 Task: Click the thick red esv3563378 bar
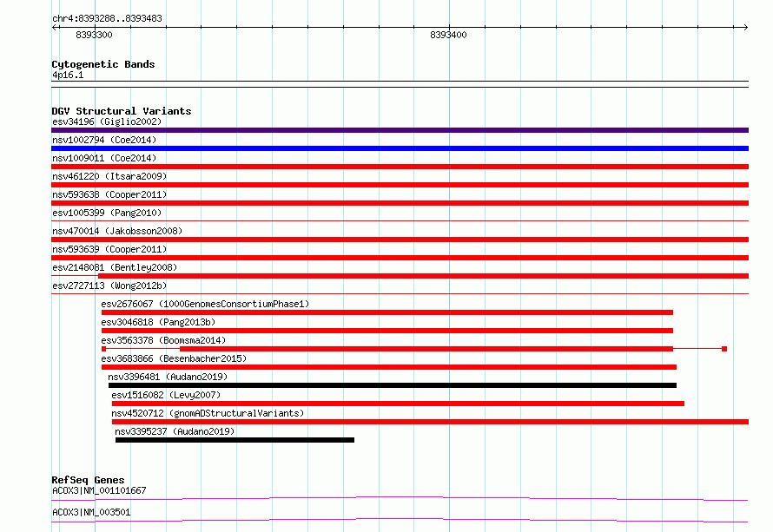click(x=426, y=349)
